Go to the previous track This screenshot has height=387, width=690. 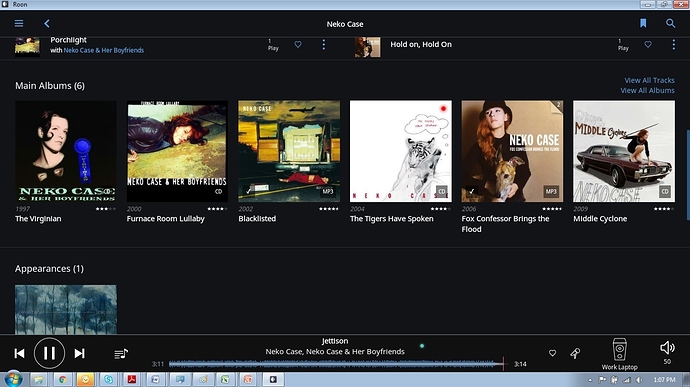(19, 353)
